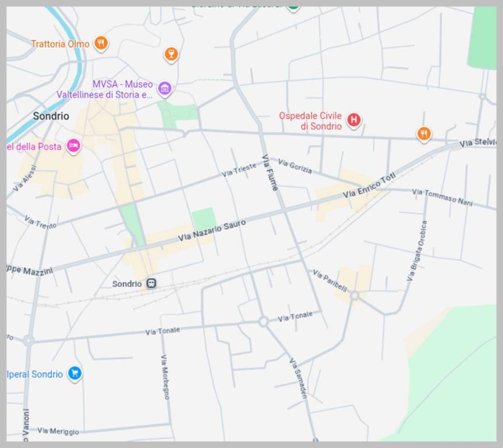Click the Ospedale Civile di Sondrio label

pos(310,121)
